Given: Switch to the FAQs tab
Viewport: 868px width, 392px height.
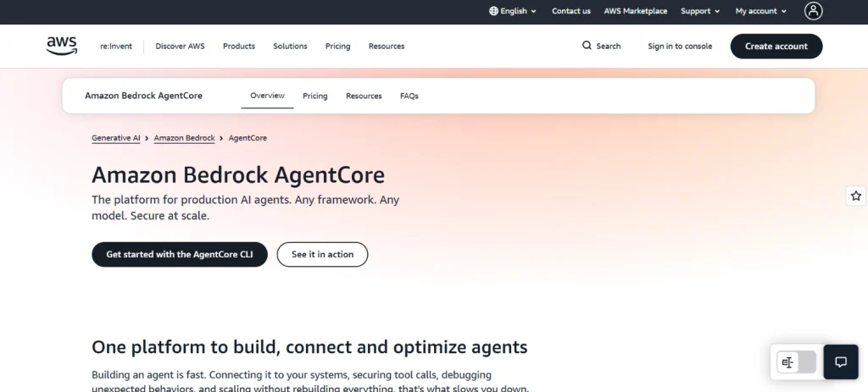Looking at the screenshot, I should point(409,97).
